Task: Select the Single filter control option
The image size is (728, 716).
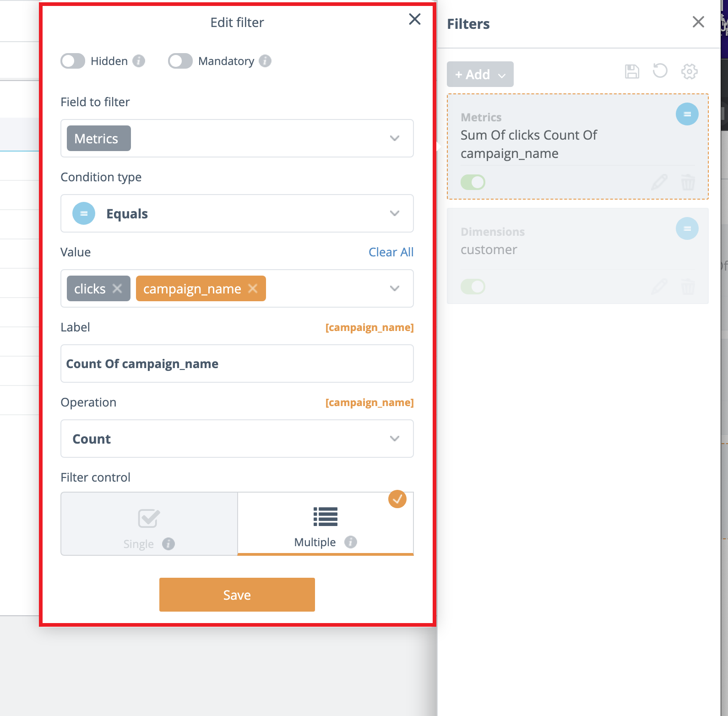Action: 149,524
